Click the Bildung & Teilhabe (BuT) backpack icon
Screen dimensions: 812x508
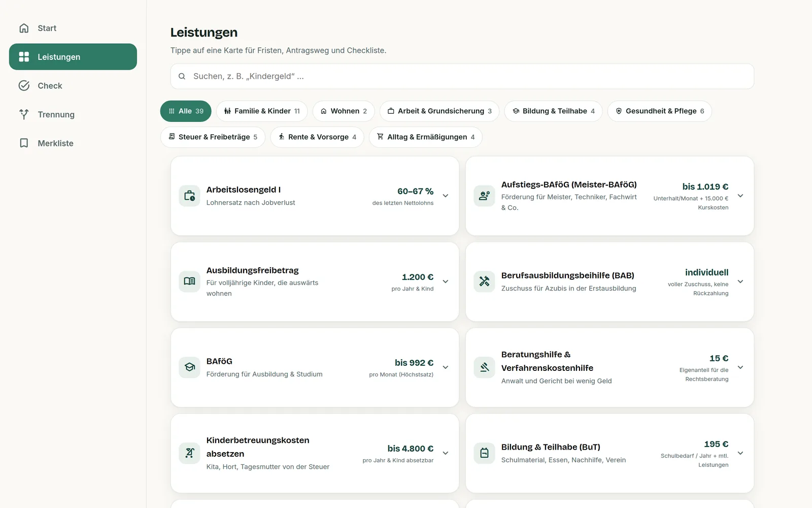coord(484,453)
